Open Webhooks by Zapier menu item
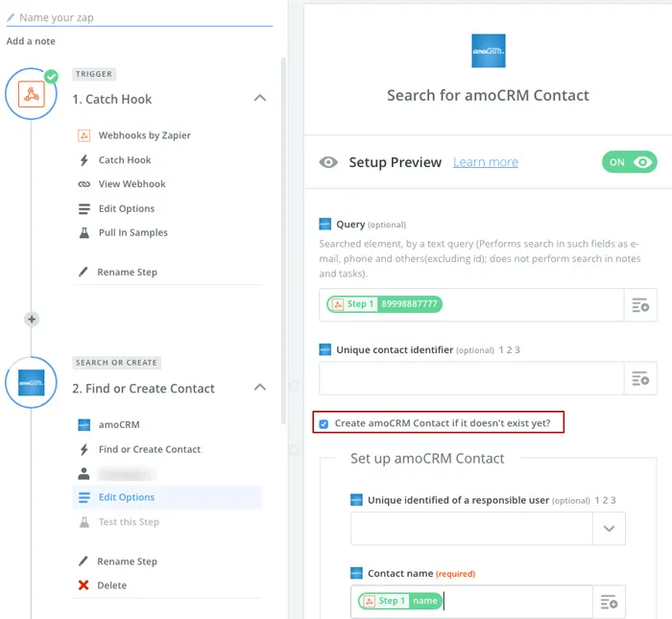 pyautogui.click(x=144, y=135)
